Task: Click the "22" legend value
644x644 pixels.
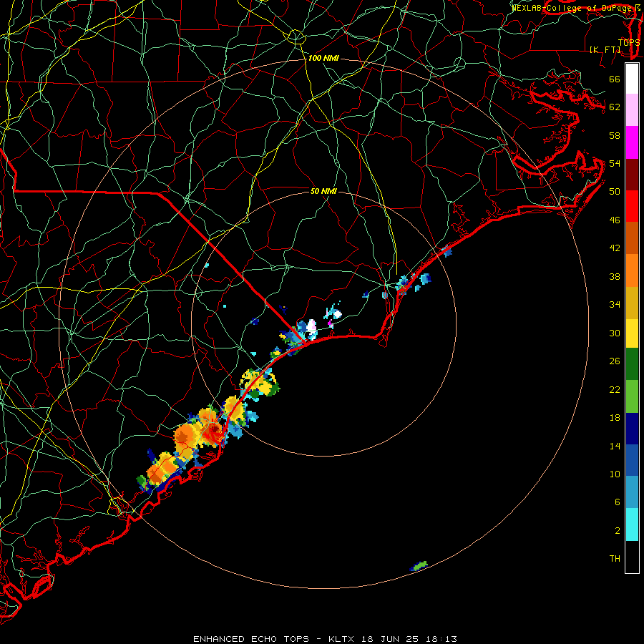Action: [615, 389]
